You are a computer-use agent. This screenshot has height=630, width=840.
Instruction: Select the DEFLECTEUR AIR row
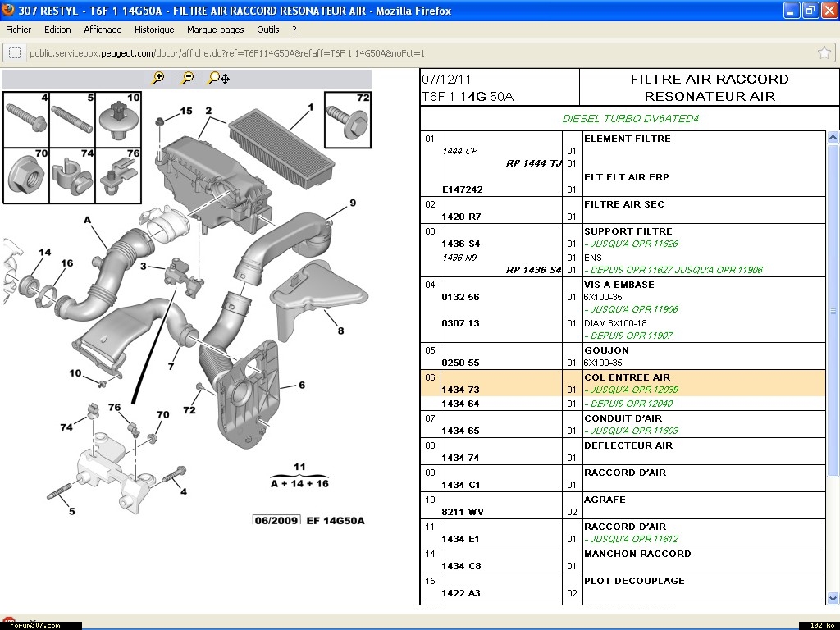tap(628, 445)
